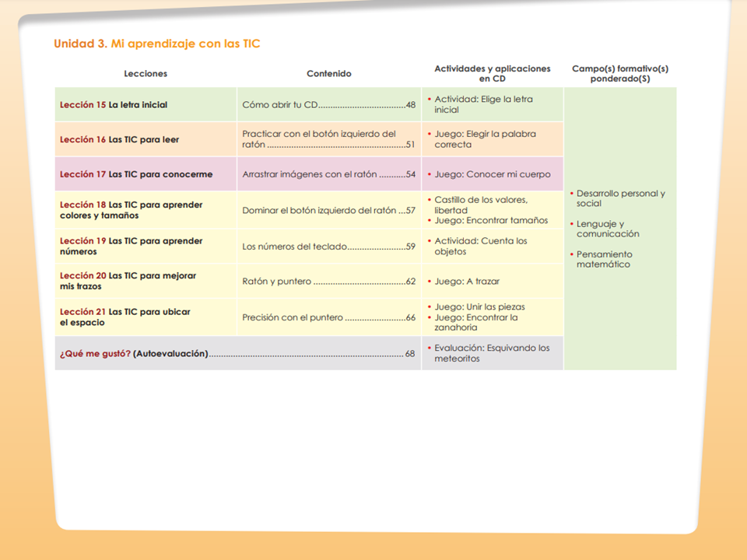This screenshot has height=560, width=747.
Task: Click Cómo abrir tu CD page 48
Action: [328, 105]
